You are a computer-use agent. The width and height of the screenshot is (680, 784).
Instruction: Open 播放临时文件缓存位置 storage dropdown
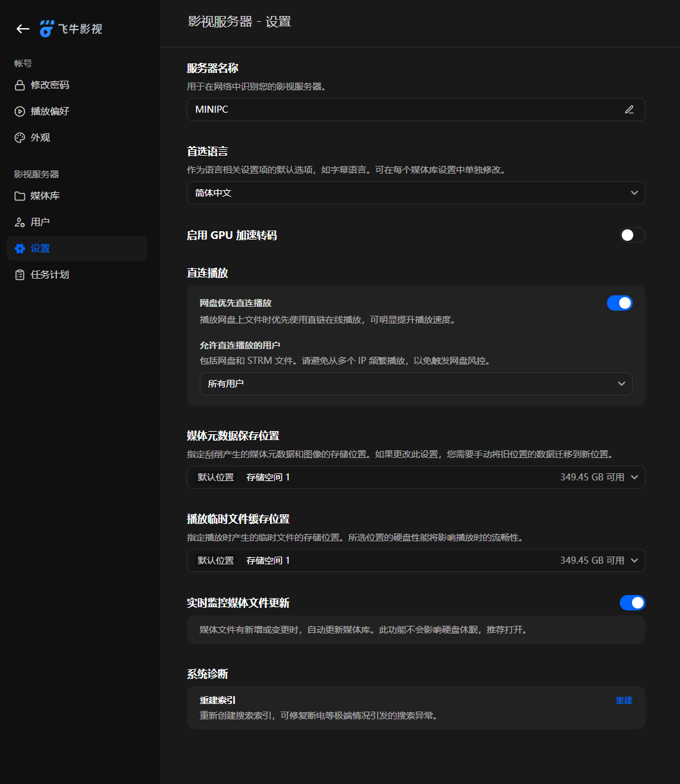416,560
